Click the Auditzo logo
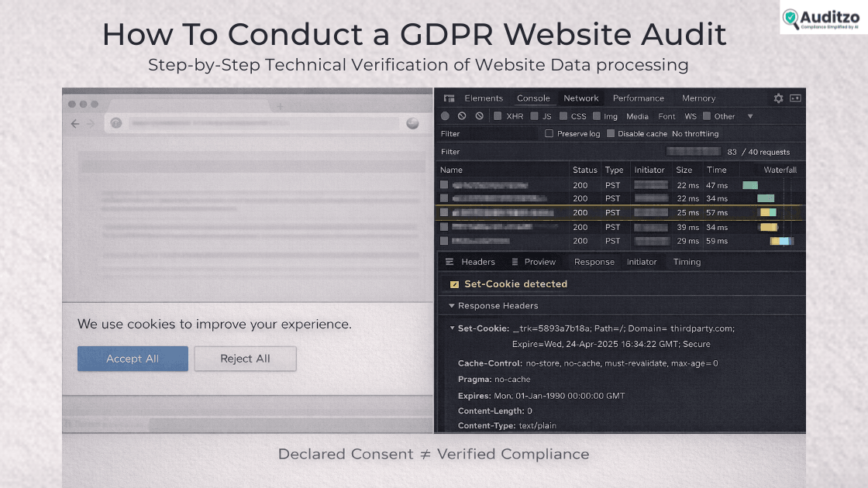Viewport: 868px width, 488px height. coord(823,19)
